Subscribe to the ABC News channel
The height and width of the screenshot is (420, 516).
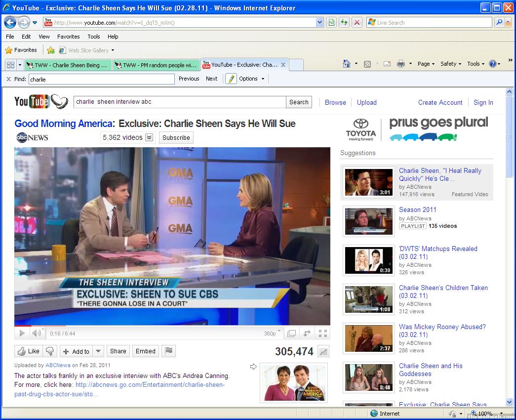pos(176,138)
